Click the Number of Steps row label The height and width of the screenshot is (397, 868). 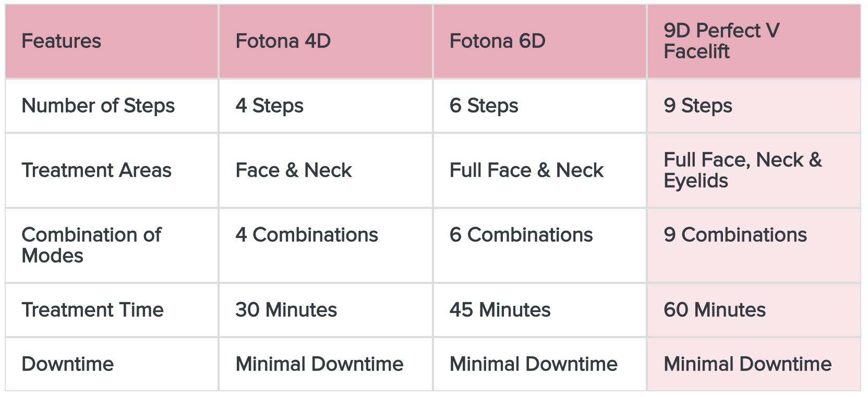pos(98,106)
